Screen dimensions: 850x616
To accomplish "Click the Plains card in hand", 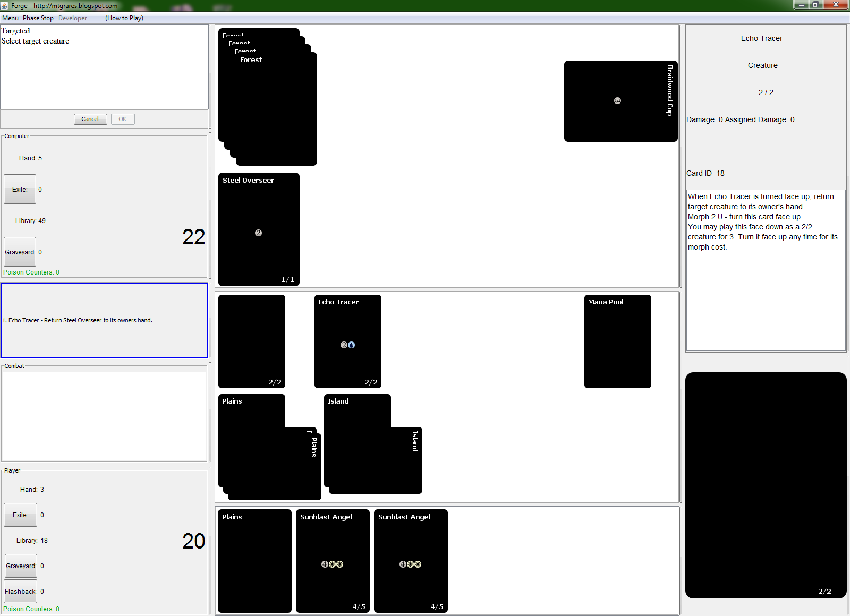I will tap(254, 561).
